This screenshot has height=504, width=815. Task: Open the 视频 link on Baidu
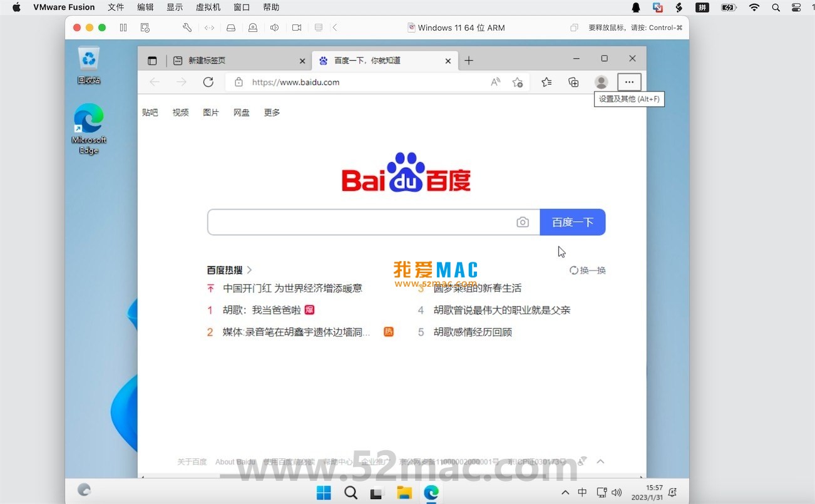(181, 113)
